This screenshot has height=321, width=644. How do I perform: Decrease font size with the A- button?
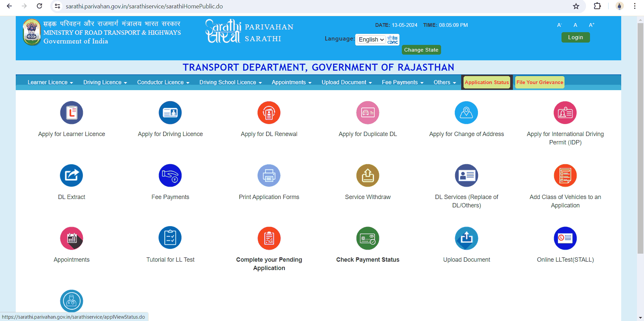(x=559, y=25)
